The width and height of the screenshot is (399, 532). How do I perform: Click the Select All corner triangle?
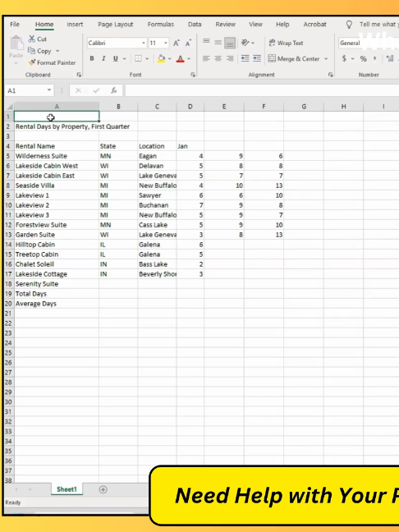coord(10,107)
